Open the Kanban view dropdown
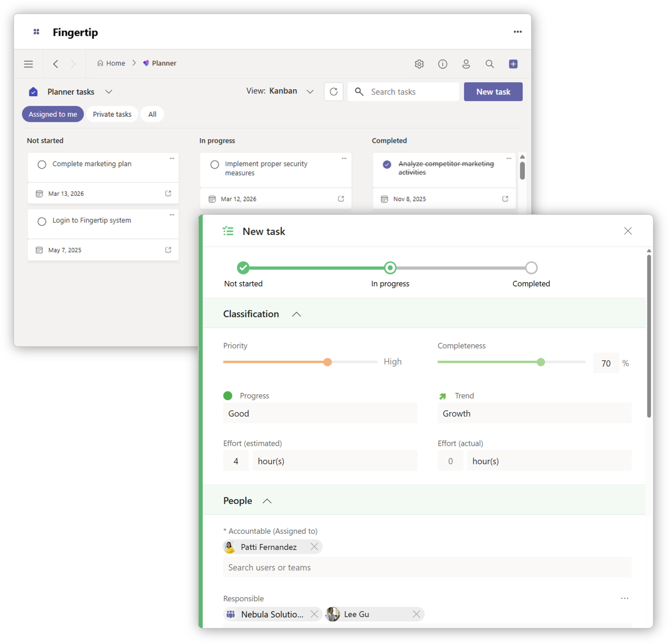The height and width of the screenshot is (644, 669). point(310,91)
